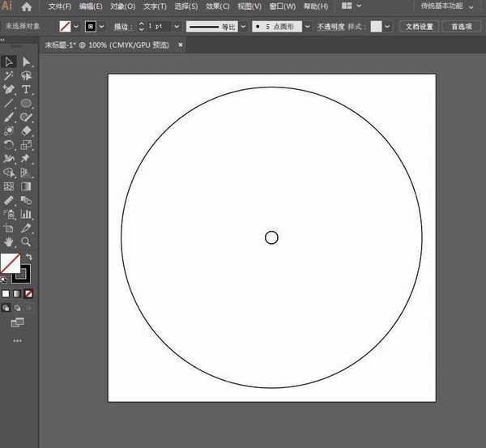Click the Home icon in top bar
486x448 pixels.
pyautogui.click(x=27, y=6)
